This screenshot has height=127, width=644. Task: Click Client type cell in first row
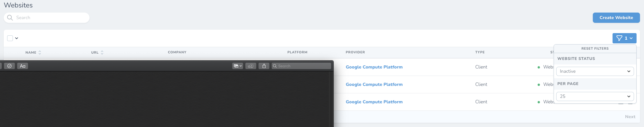[481, 67]
